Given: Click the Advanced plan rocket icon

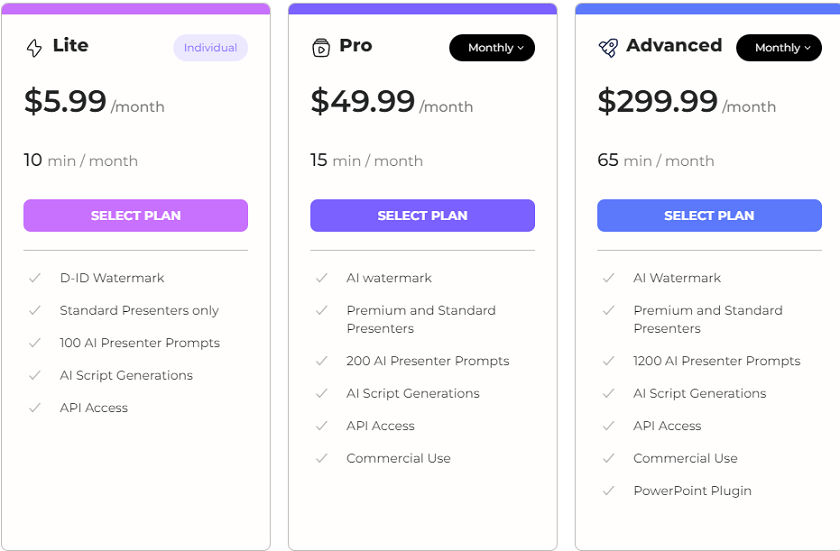Looking at the screenshot, I should tap(608, 48).
